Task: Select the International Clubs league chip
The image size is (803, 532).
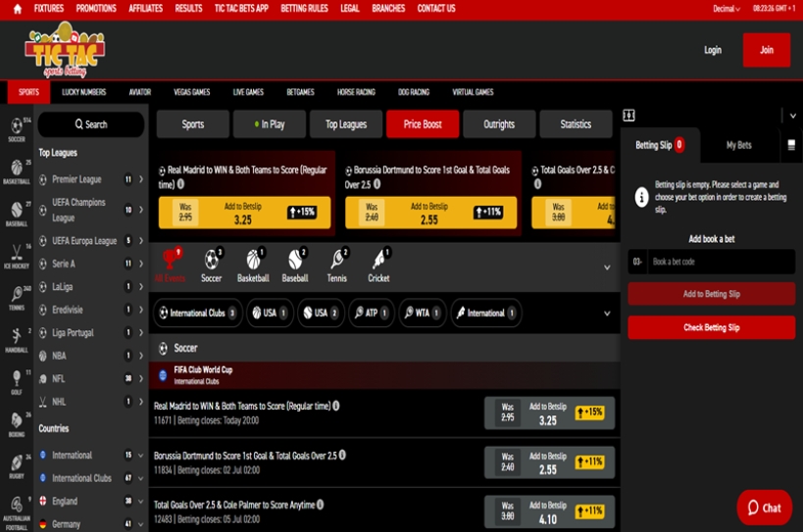Action: pos(197,314)
